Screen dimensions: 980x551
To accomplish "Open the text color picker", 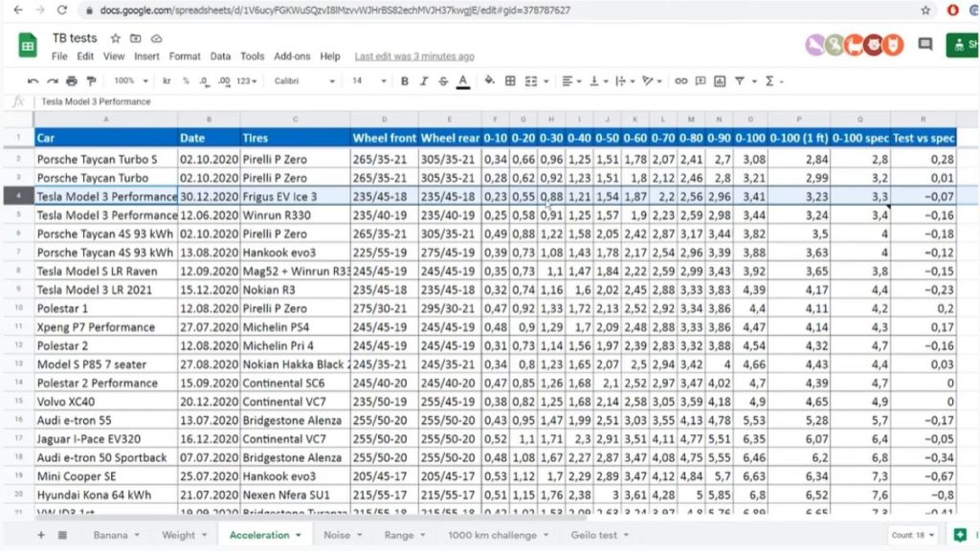I will pyautogui.click(x=463, y=81).
